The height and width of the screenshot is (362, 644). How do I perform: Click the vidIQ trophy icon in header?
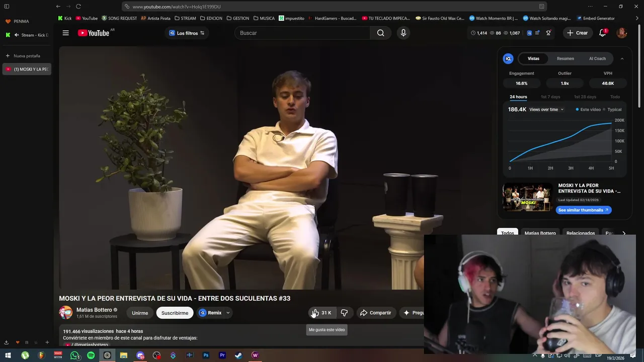(548, 33)
